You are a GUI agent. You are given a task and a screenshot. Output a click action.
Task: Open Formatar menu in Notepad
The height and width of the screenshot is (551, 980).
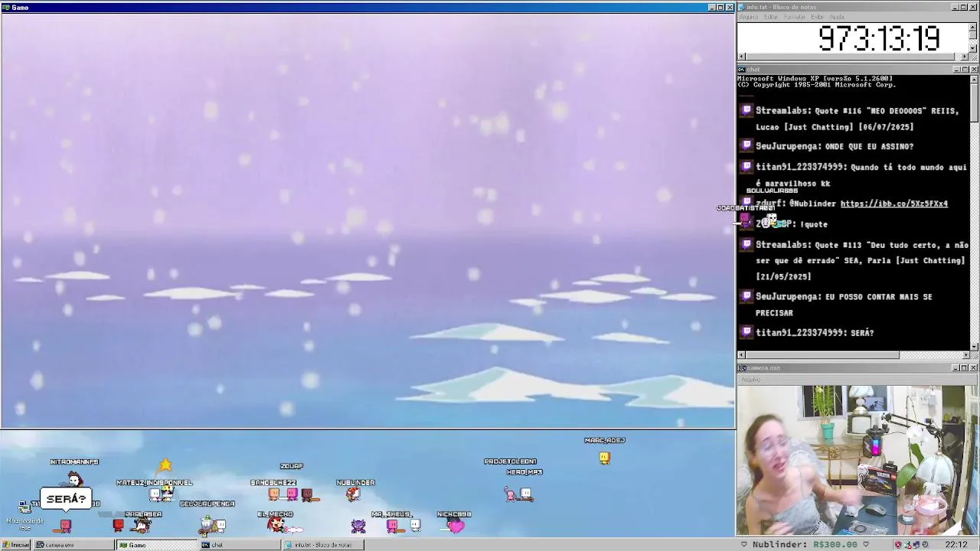pos(795,17)
